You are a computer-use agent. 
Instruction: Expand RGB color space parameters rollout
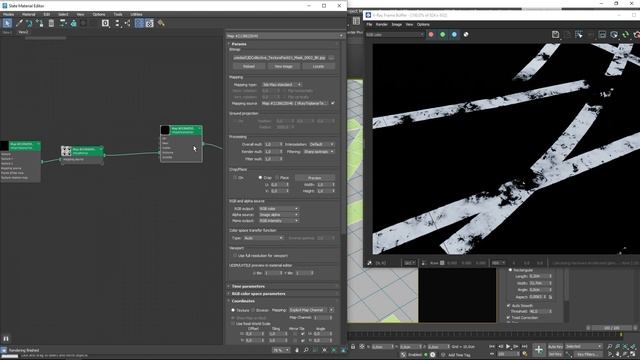(x=283, y=294)
